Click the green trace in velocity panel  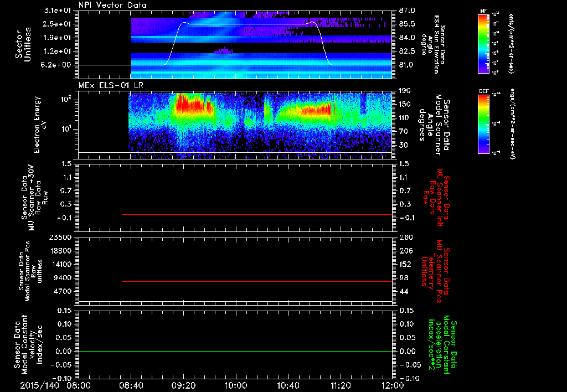tap(235, 351)
